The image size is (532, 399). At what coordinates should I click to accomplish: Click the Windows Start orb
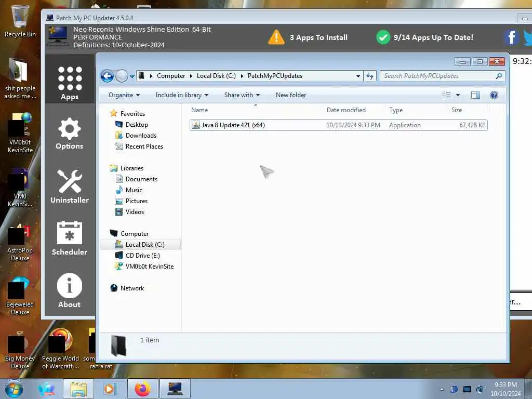(x=14, y=389)
